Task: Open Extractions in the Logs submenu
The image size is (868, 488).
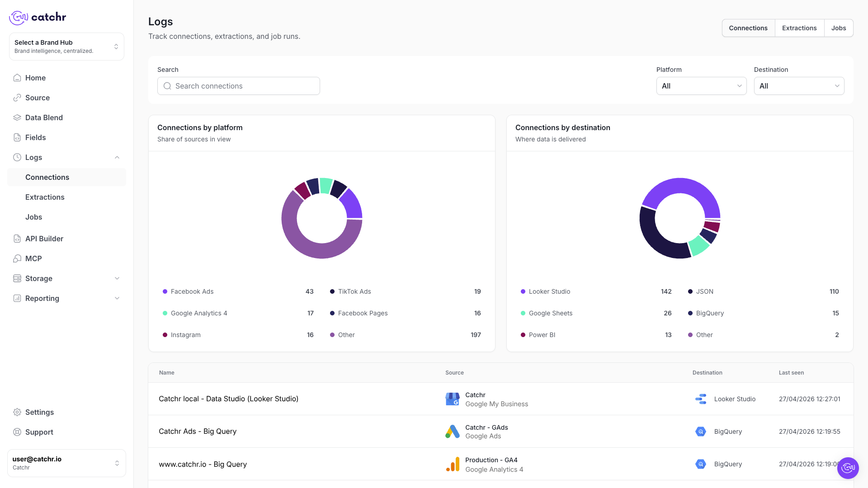Action: tap(66, 197)
